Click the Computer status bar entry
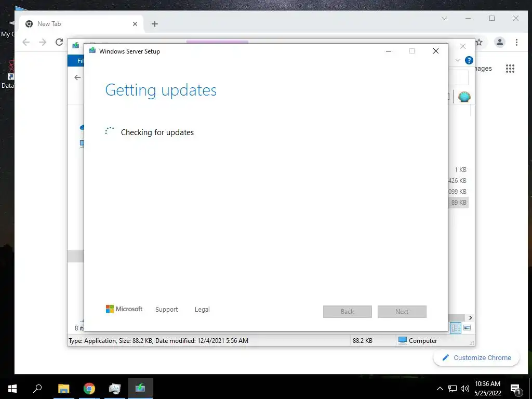532x399 pixels. [x=418, y=341]
